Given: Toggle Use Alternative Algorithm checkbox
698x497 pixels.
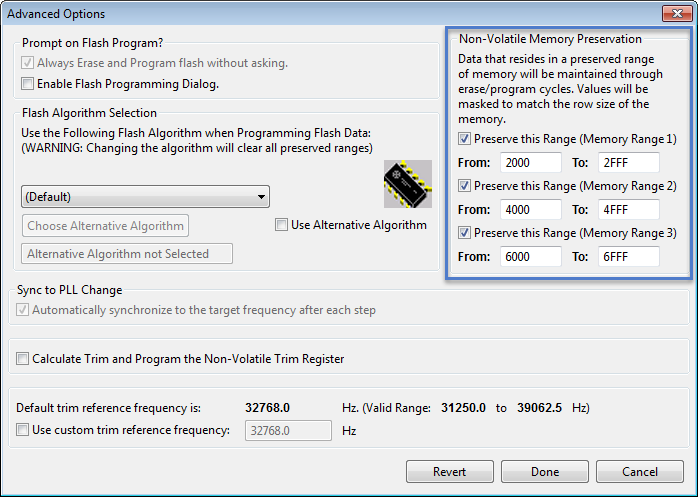Looking at the screenshot, I should 281,224.
